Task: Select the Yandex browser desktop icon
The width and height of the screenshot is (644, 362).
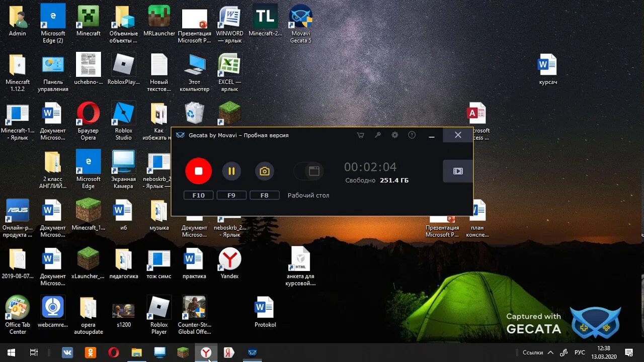Action: tap(229, 263)
